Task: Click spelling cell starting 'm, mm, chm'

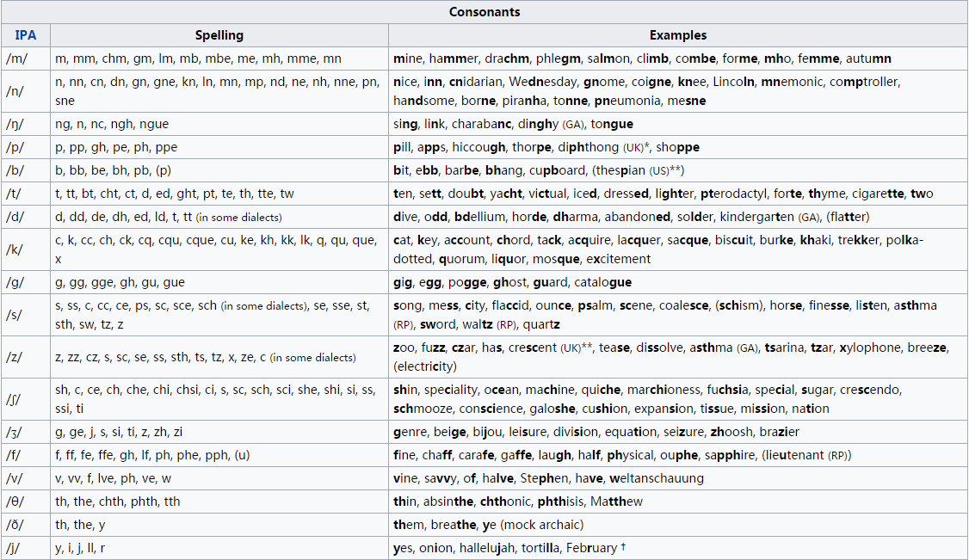Action: [x=219, y=58]
